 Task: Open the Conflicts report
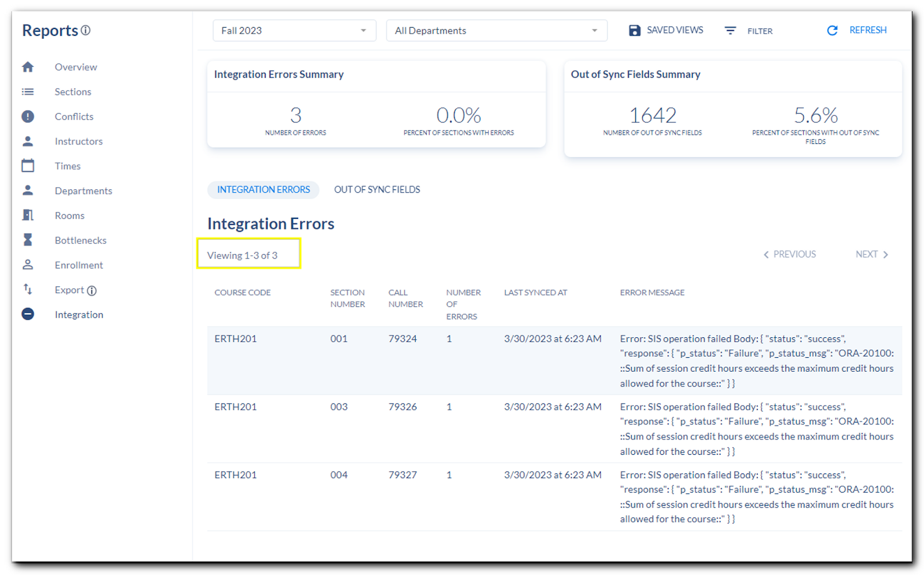point(74,117)
